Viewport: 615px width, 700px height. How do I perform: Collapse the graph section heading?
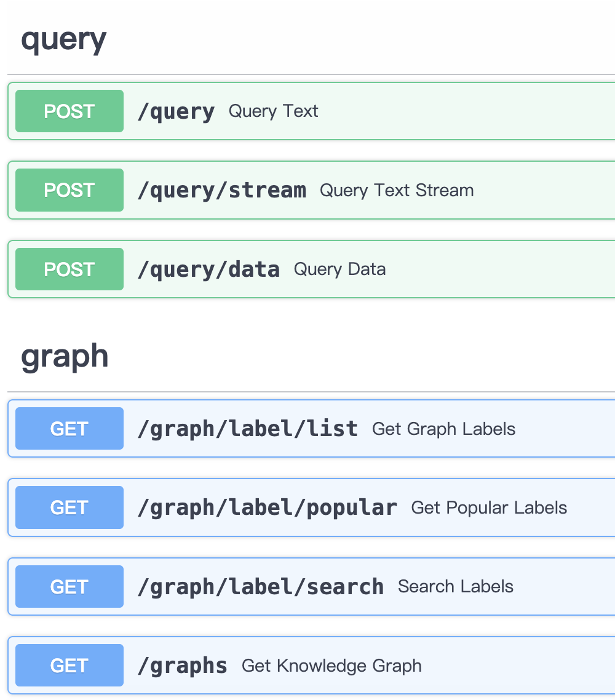click(65, 356)
